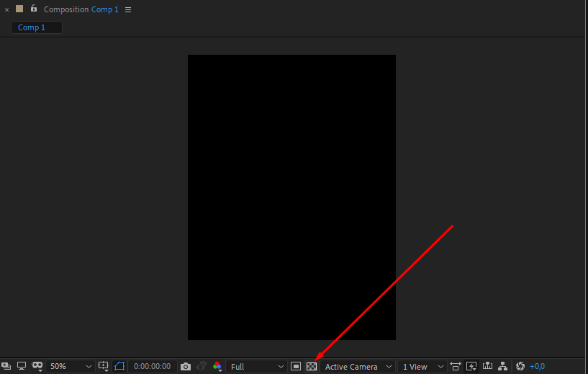Close the Composition panel with X
588x374 pixels.
pos(6,10)
